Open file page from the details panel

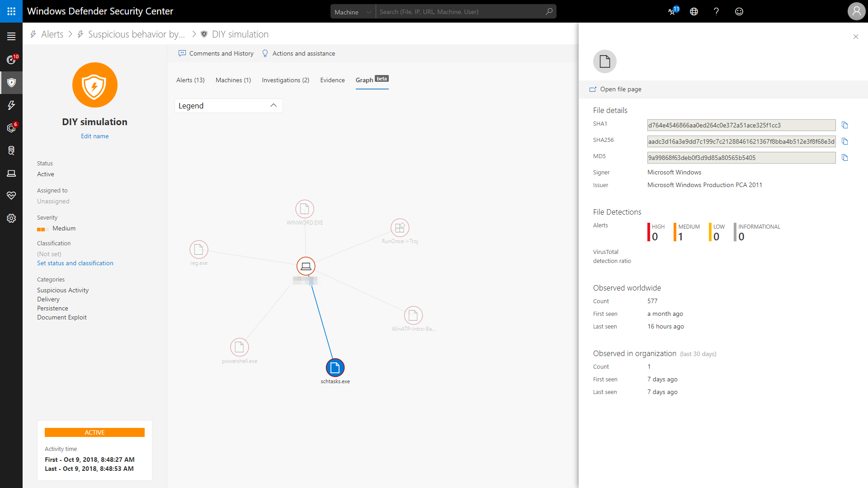621,89
